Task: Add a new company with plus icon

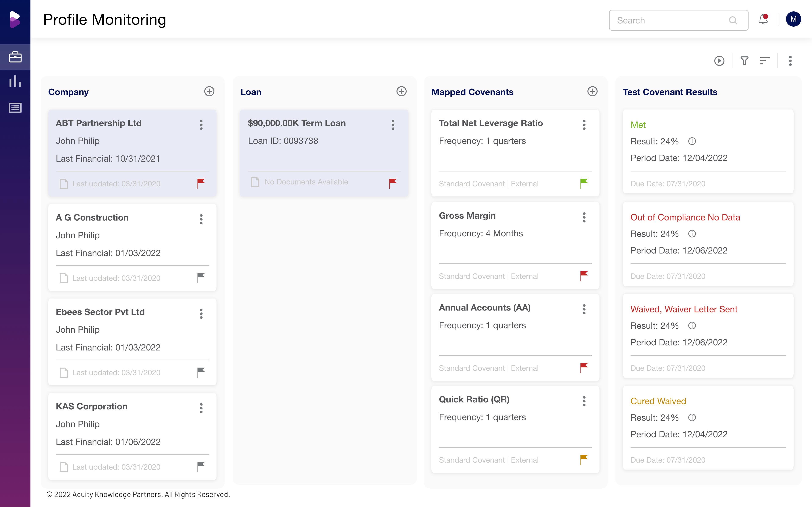Action: pos(209,91)
